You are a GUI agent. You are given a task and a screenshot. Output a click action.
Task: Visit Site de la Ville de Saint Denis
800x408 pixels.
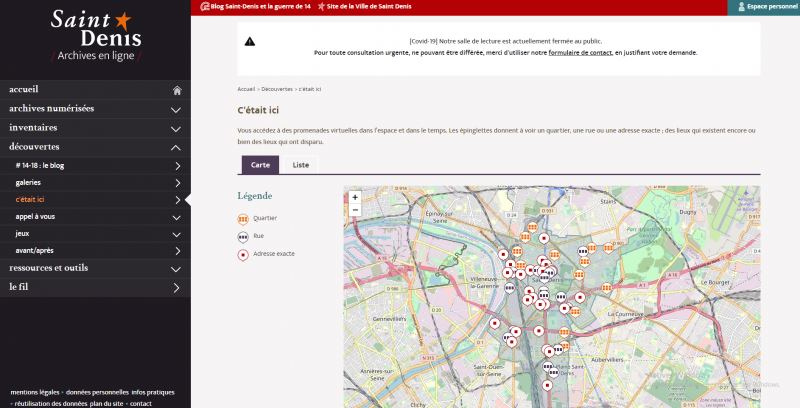coord(367,6)
